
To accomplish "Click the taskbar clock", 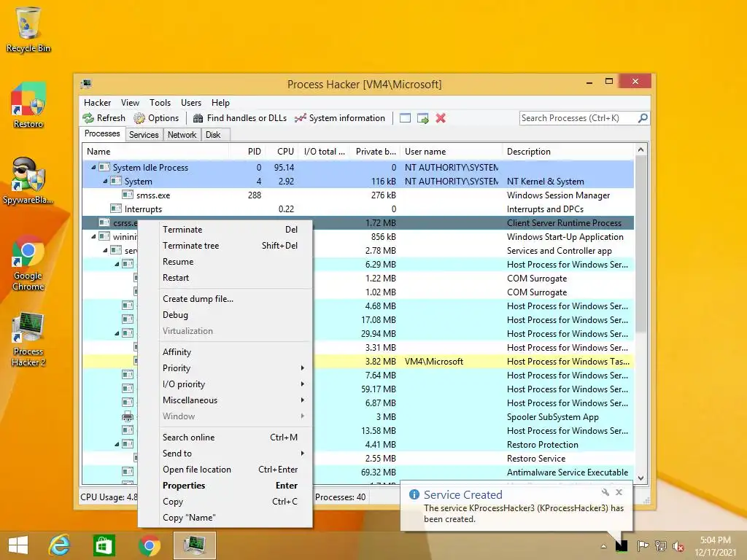I will click(715, 545).
